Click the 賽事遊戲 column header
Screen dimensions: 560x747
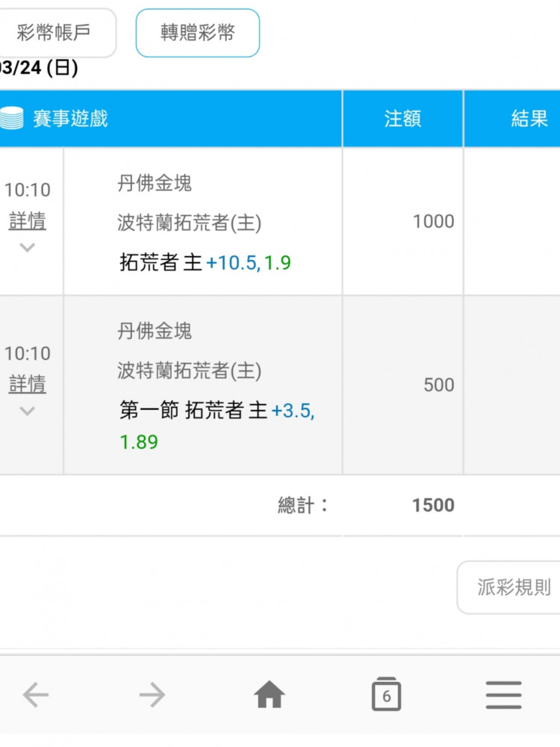coord(70,119)
